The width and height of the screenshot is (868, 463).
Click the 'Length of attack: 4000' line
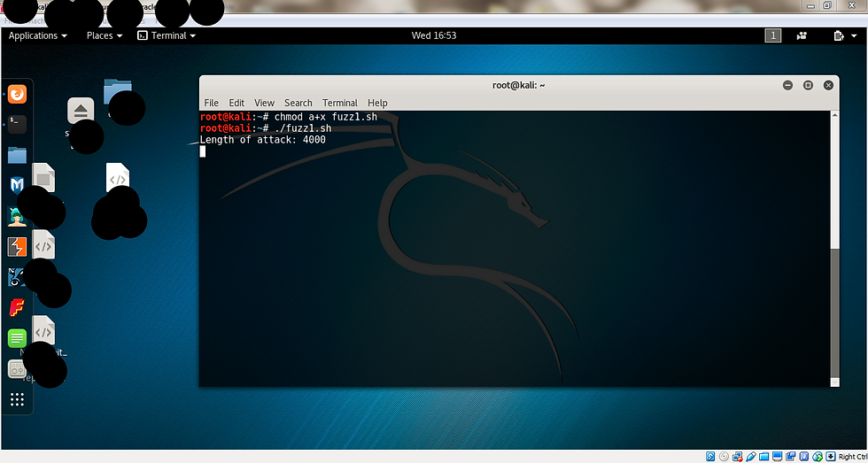pos(262,140)
